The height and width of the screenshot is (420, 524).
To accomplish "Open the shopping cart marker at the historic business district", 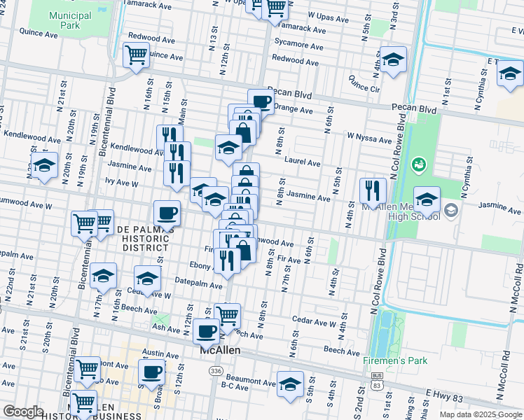I will coord(84,404).
